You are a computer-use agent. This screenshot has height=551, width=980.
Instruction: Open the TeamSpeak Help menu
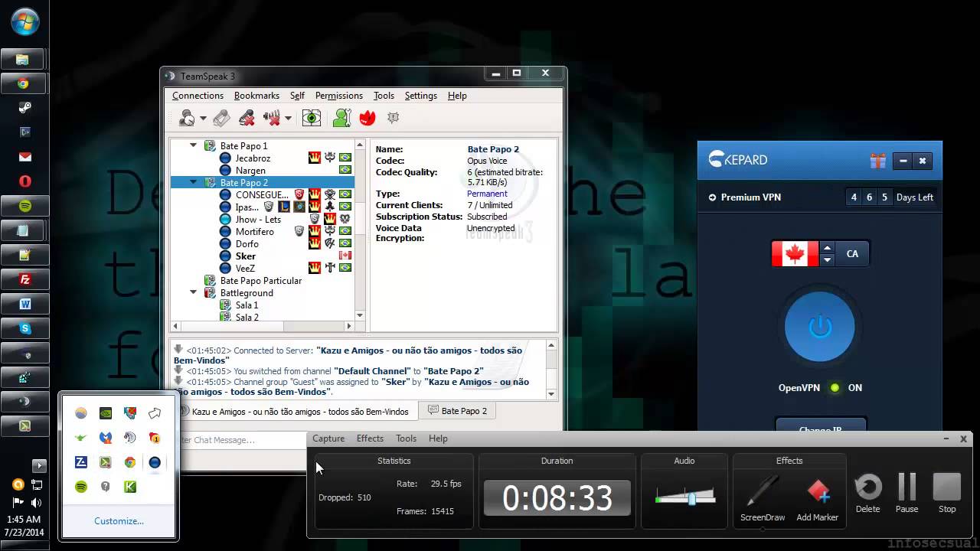457,96
